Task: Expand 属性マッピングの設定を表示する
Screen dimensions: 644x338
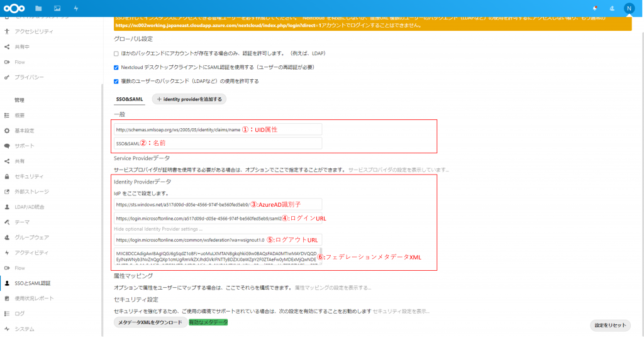Action: click(333, 288)
